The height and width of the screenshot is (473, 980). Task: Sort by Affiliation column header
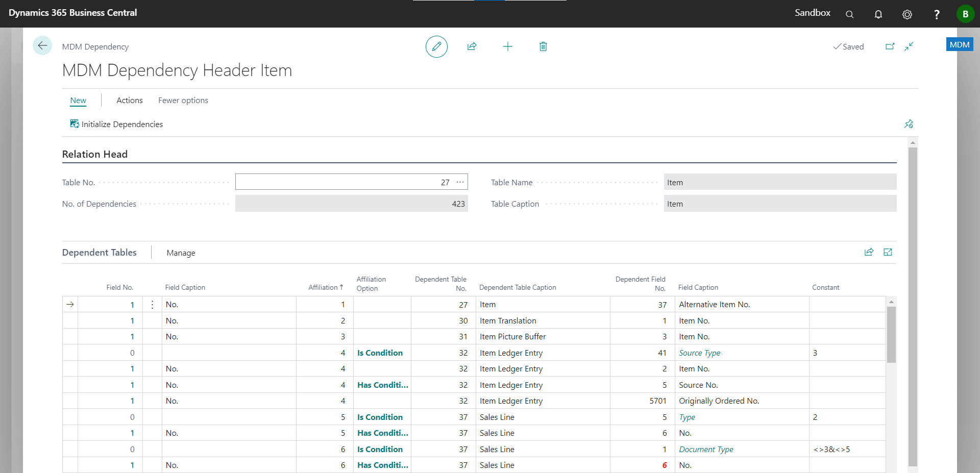pos(326,288)
